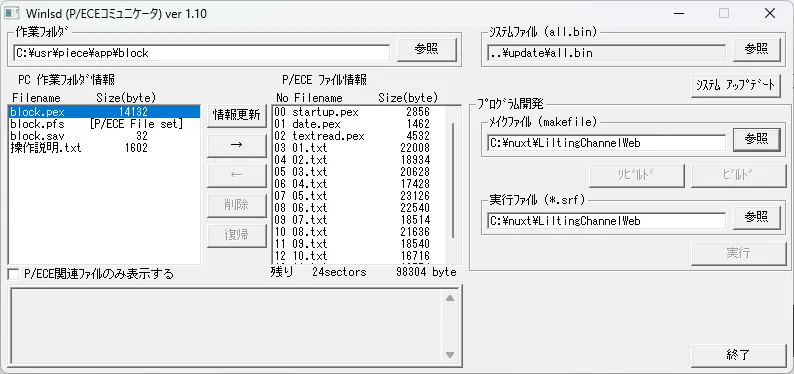Viewport: 794px width, 374px height.
Task: Select 04 02.txt in P/ECE file list
Action: coord(359,160)
